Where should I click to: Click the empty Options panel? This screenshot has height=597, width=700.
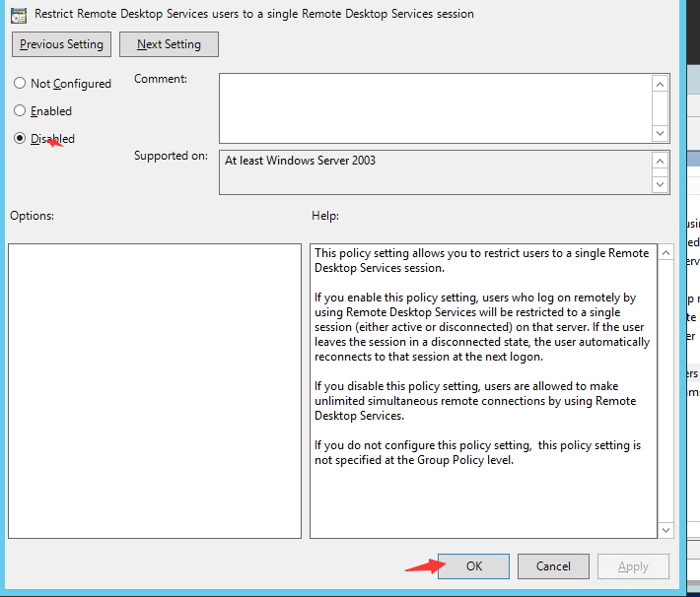154,391
